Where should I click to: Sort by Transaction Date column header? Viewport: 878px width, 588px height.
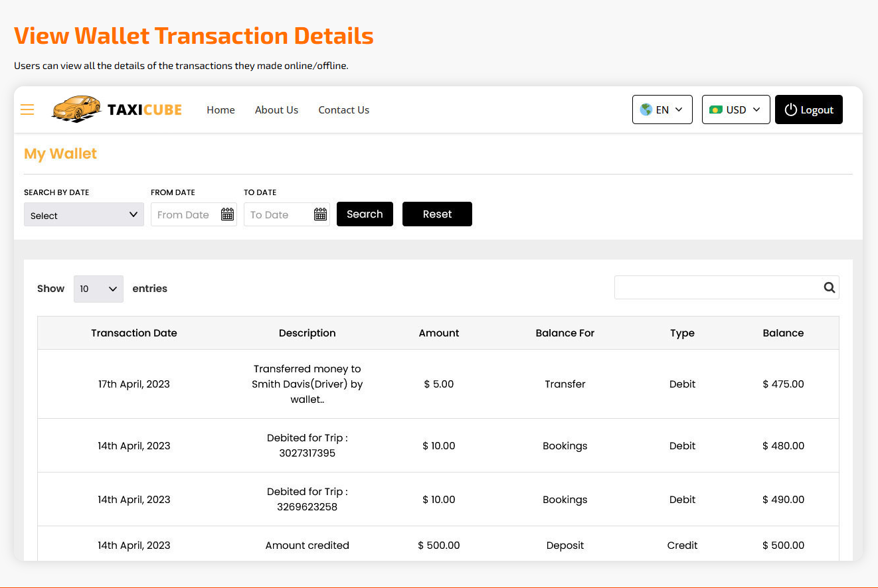(x=134, y=333)
